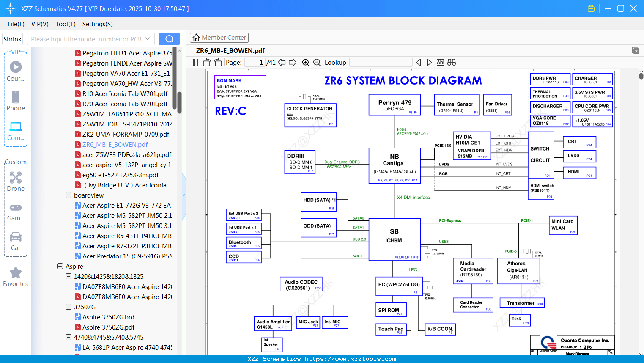Open eg50 e1-522 12253-3m.pdf
This screenshot has width=644, height=363.
[121, 175]
